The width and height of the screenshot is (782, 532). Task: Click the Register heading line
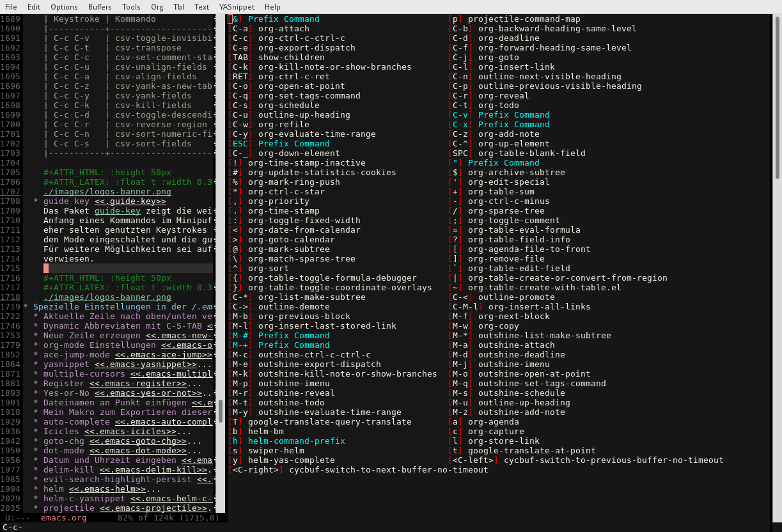[64, 383]
